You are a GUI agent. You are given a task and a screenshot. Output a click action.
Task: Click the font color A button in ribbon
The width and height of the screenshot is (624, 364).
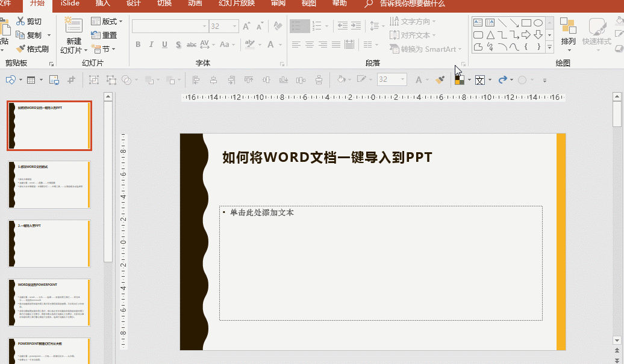tap(270, 45)
